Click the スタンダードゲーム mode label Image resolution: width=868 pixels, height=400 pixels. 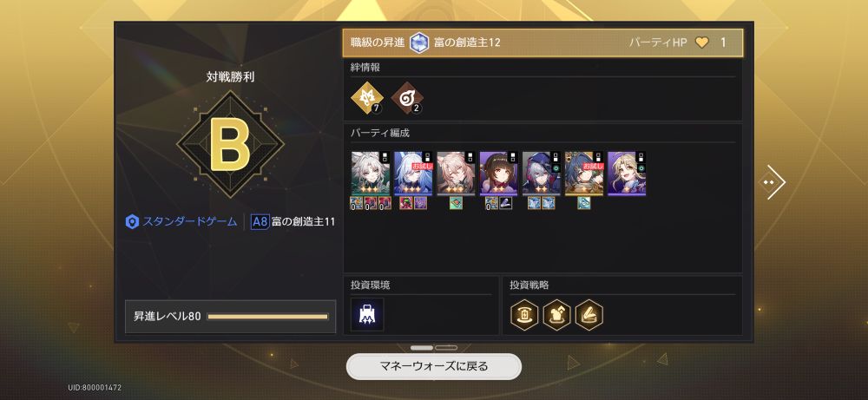click(182, 222)
